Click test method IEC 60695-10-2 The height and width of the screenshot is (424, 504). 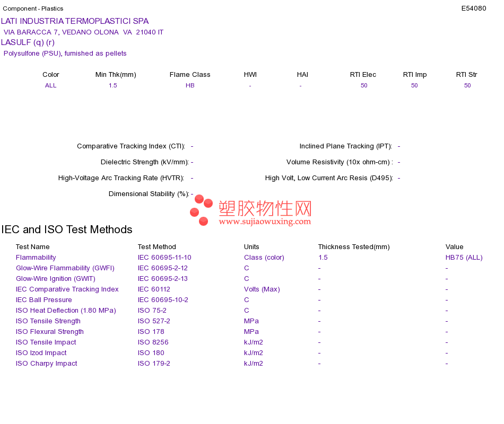[x=163, y=300]
